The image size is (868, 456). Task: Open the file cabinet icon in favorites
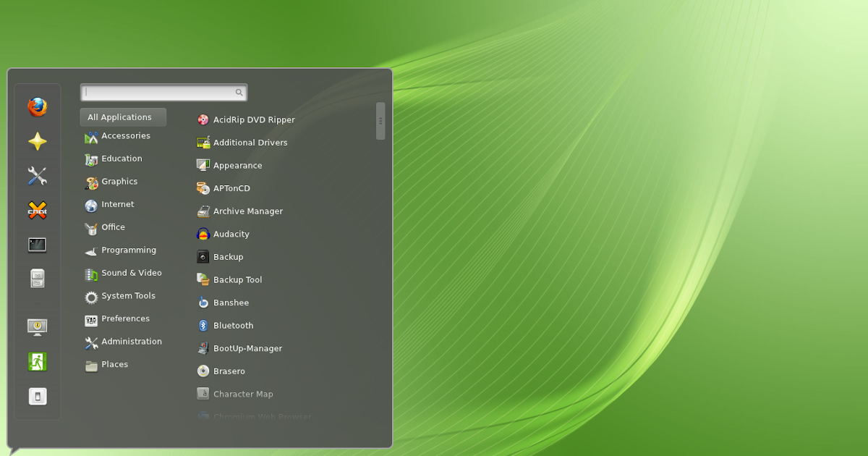pyautogui.click(x=38, y=279)
